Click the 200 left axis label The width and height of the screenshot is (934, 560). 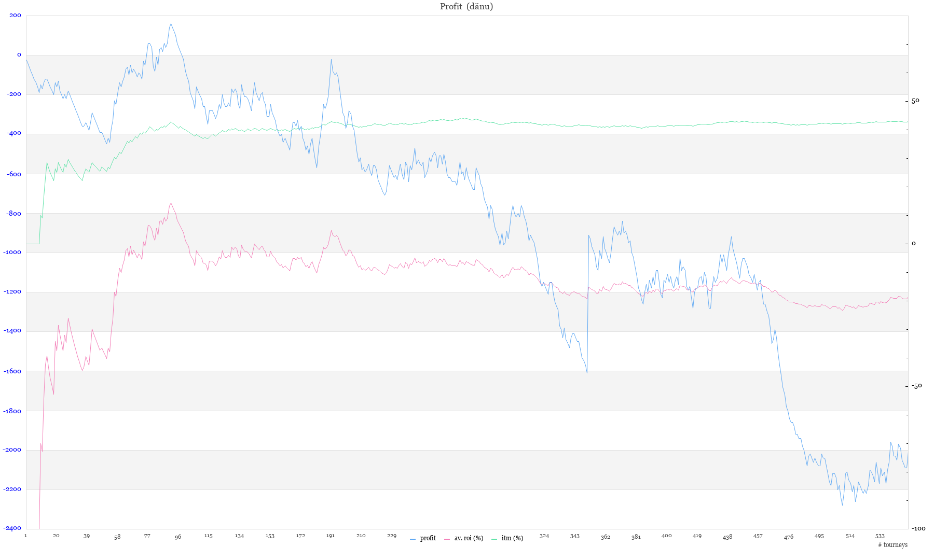tap(16, 16)
